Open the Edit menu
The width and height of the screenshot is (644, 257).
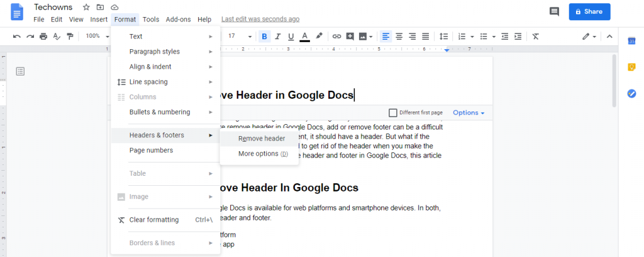point(57,20)
